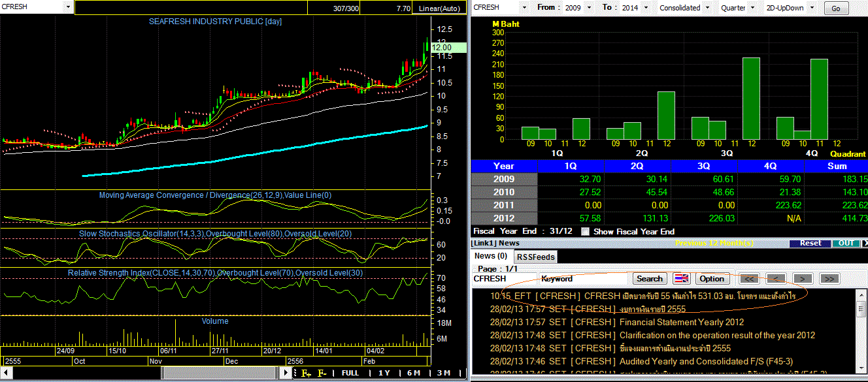The width and height of the screenshot is (868, 382).
Task: Go to next news page (>)
Action: tap(802, 279)
